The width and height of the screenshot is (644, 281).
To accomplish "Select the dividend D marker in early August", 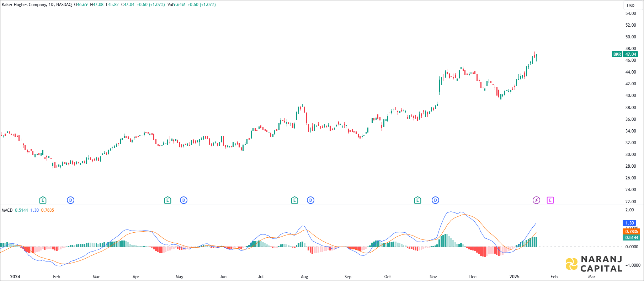I will [310, 200].
